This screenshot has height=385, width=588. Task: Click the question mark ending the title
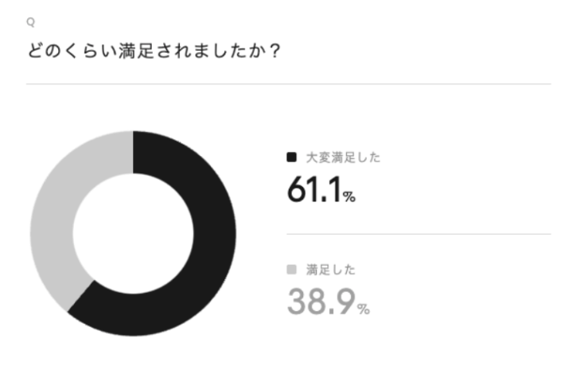point(279,51)
